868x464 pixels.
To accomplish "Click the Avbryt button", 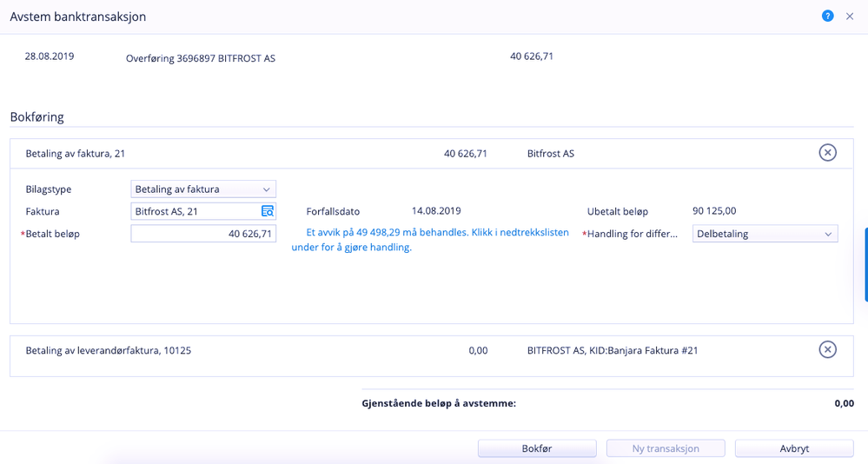I will pyautogui.click(x=794, y=448).
